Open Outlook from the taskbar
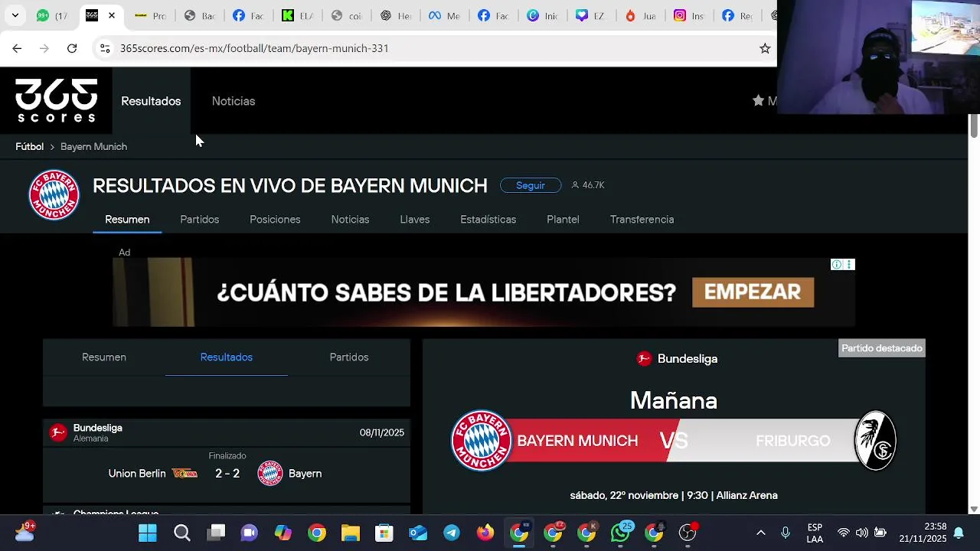The width and height of the screenshot is (980, 551). tap(418, 533)
